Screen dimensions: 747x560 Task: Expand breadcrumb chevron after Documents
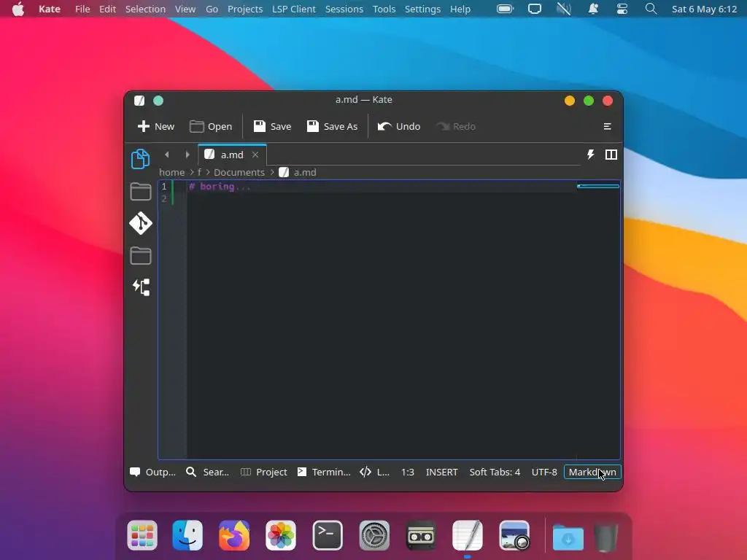(272, 172)
